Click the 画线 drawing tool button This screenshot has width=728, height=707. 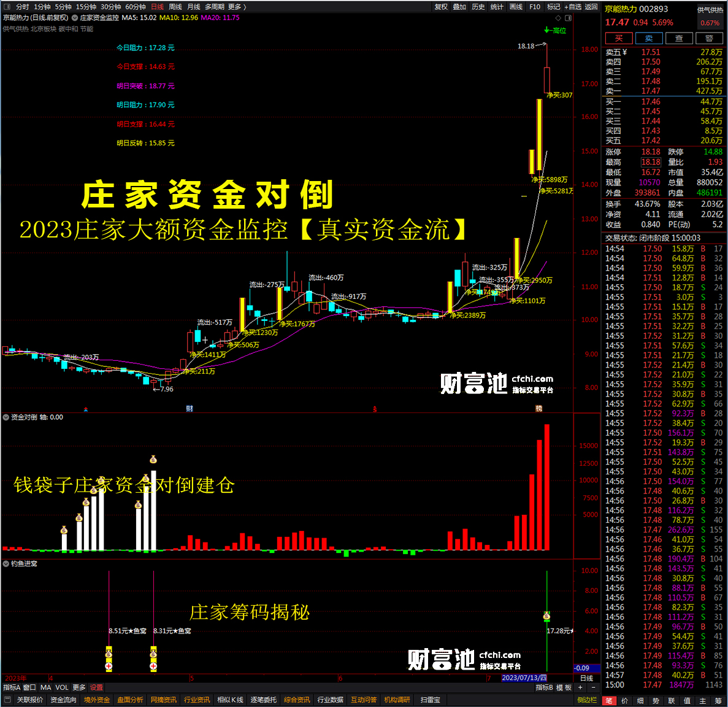coord(516,7)
